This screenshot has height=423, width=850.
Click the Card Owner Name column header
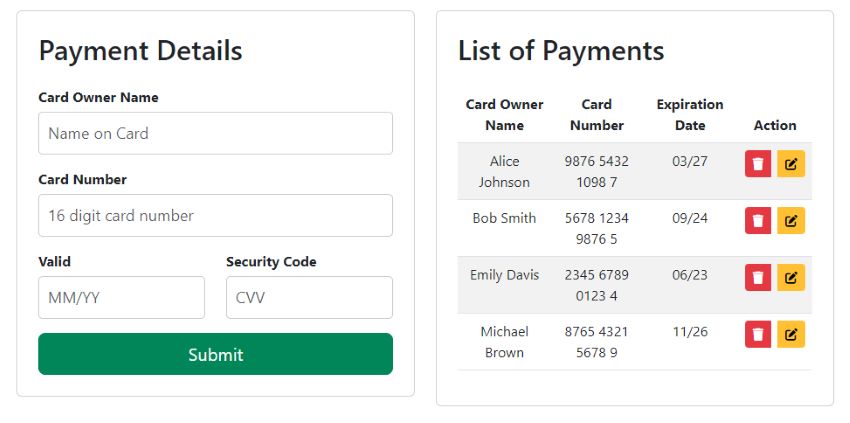pyautogui.click(x=505, y=115)
